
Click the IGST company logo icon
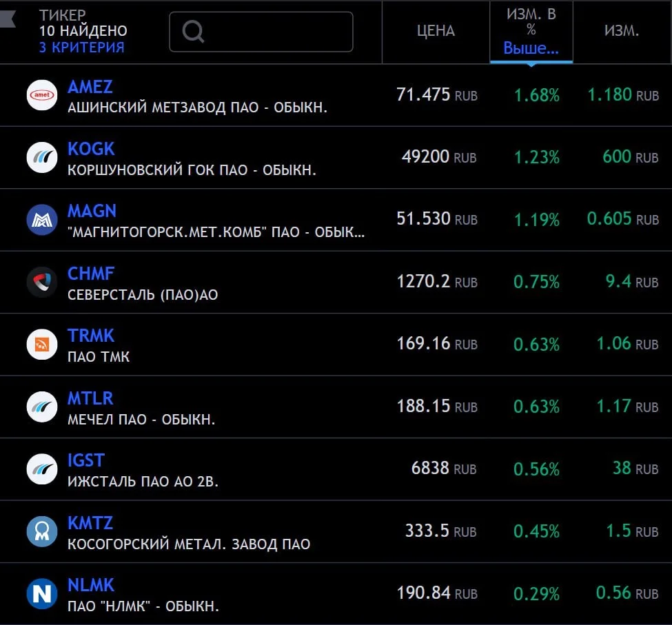[x=42, y=469]
